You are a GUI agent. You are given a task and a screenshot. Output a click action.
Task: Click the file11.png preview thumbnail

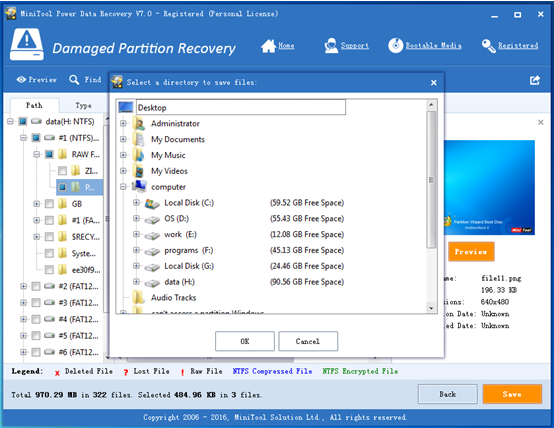coord(489,187)
